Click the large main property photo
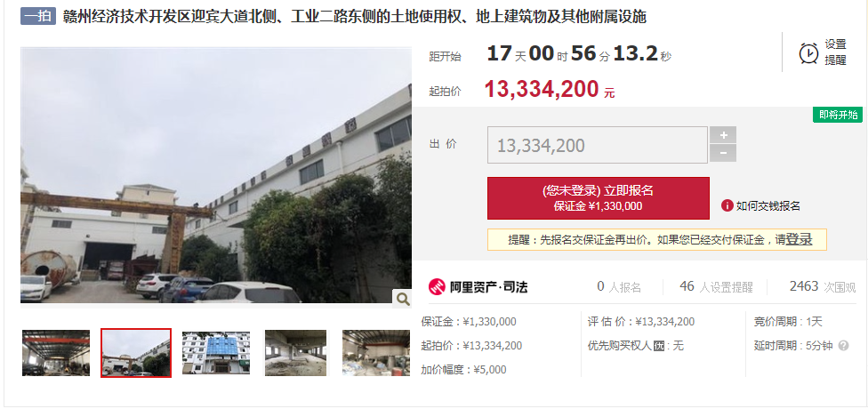 (216, 175)
